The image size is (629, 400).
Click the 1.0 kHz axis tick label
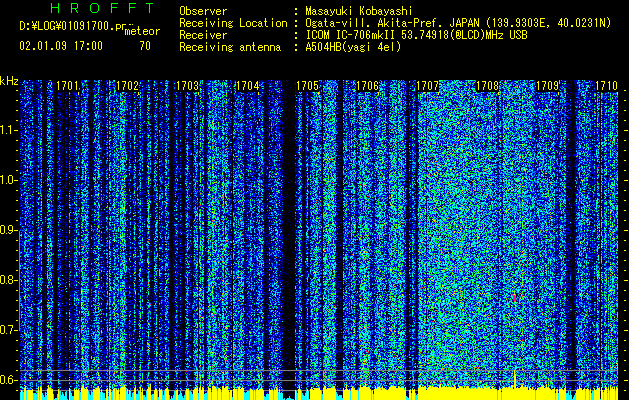coord(8,180)
